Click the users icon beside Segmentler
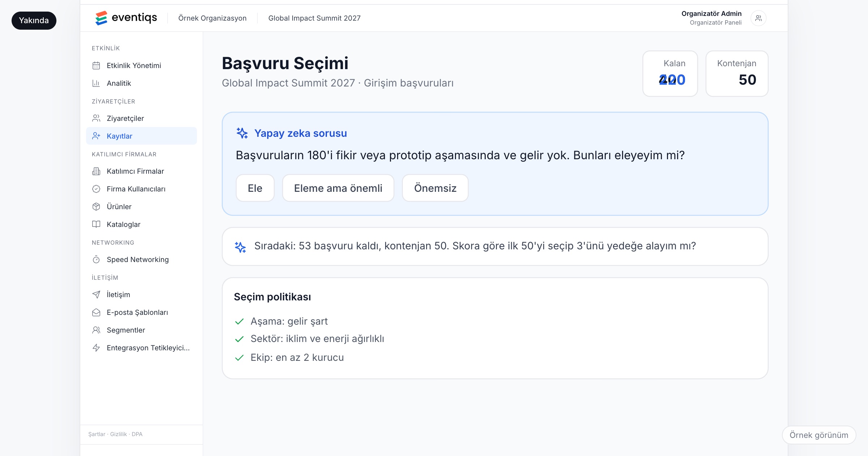 point(96,330)
